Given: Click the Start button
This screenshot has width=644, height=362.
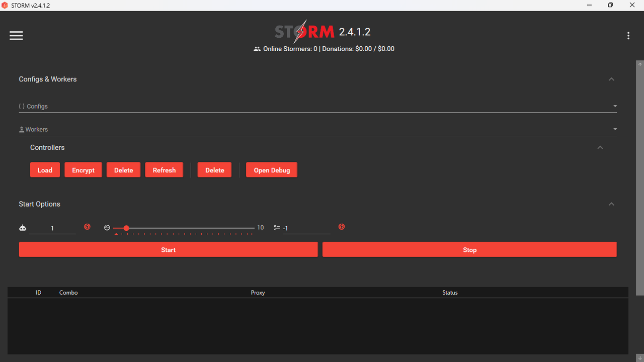Looking at the screenshot, I should tap(168, 249).
